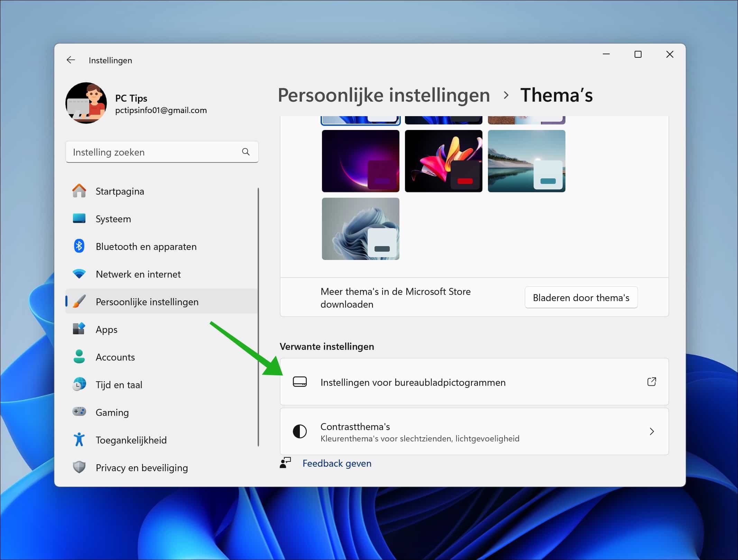Image resolution: width=738 pixels, height=560 pixels.
Task: Open the Feedback geven link
Action: pyautogui.click(x=337, y=463)
